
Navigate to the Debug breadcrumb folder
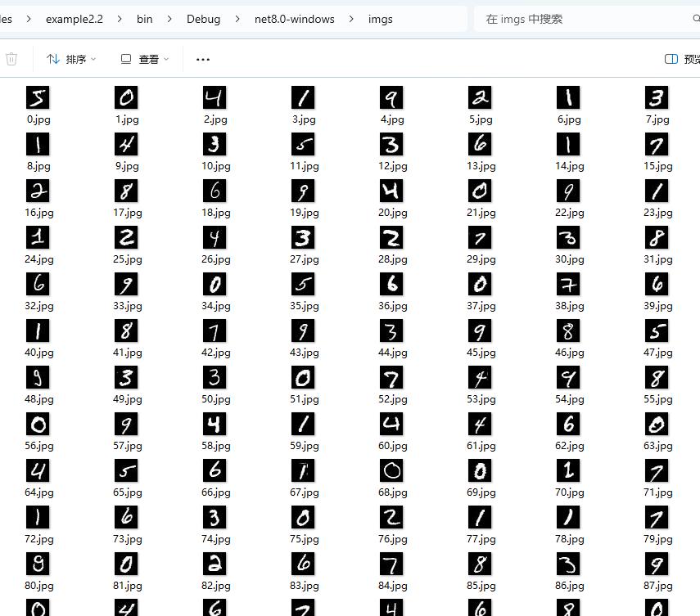point(203,19)
